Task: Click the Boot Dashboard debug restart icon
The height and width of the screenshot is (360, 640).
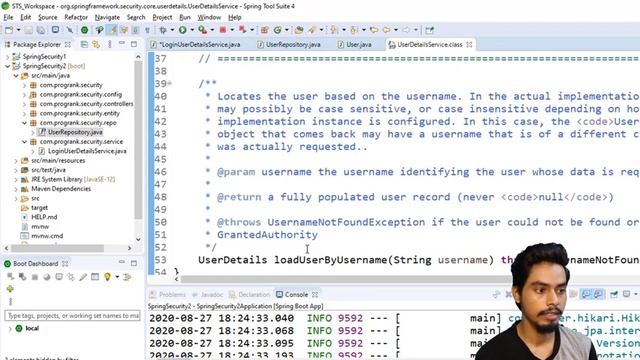Action: [x=22, y=277]
